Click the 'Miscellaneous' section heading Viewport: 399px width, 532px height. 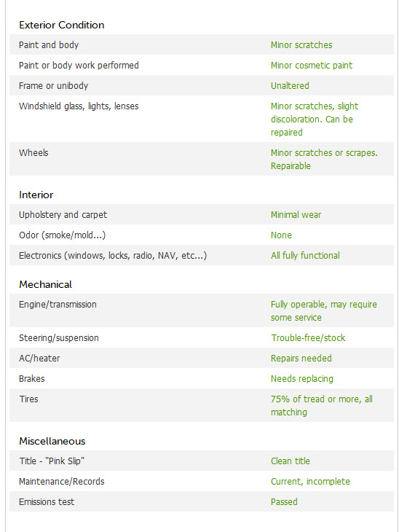52,441
